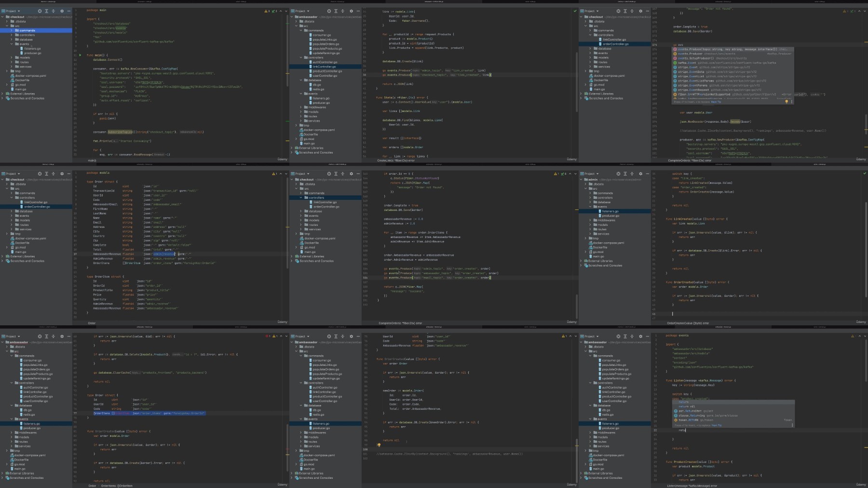Screen dimensions: 868x488
Task: Click Collapse All icon beside package models editor
Action: point(53,174)
